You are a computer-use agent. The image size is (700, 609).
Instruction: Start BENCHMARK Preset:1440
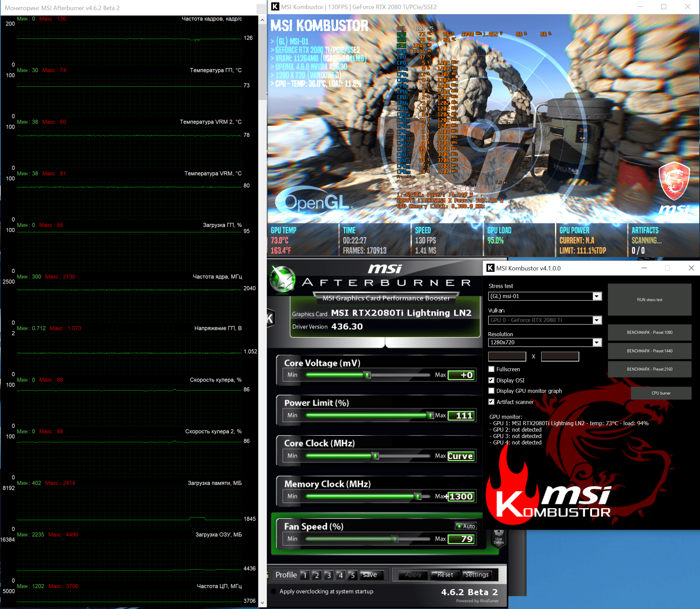tap(649, 351)
